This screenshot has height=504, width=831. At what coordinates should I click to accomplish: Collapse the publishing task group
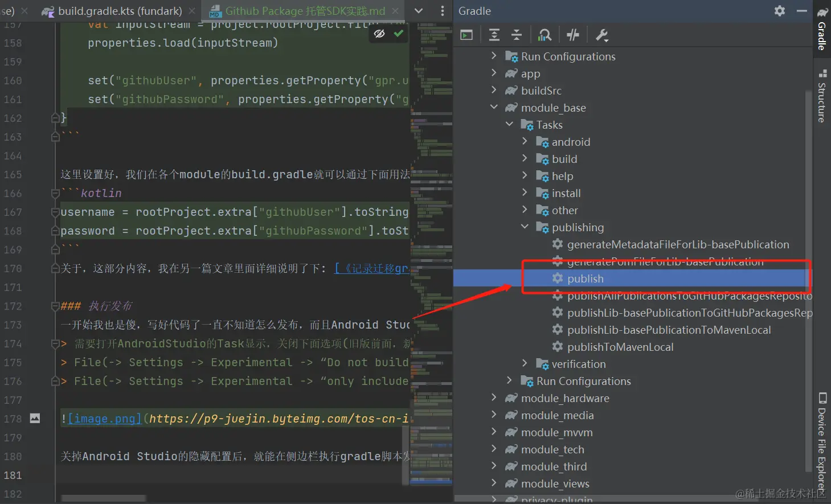525,227
